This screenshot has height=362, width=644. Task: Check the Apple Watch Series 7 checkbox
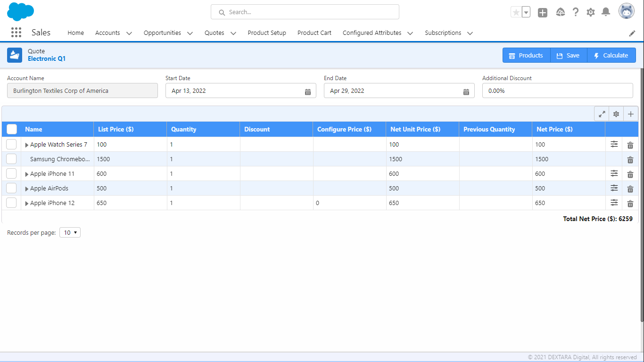tap(11, 145)
